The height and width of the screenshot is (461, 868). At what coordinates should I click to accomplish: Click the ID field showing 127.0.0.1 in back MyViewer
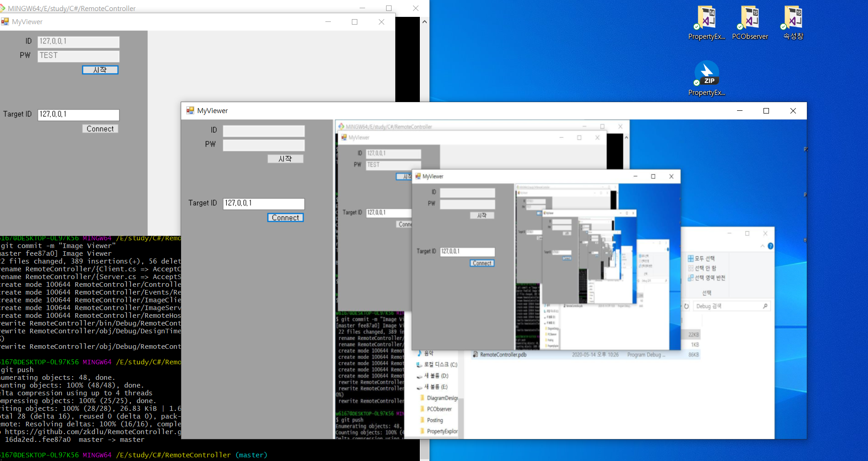78,42
